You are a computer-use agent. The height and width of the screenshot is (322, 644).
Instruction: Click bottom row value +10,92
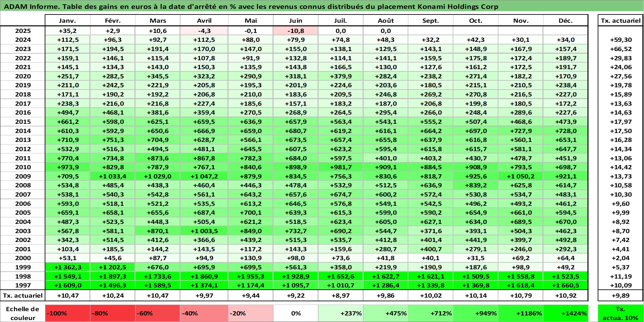point(565,296)
